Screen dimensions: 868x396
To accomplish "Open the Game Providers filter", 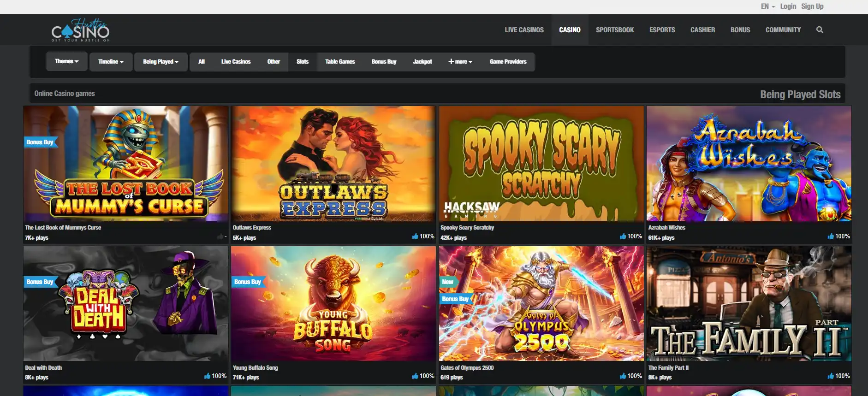I will 508,61.
